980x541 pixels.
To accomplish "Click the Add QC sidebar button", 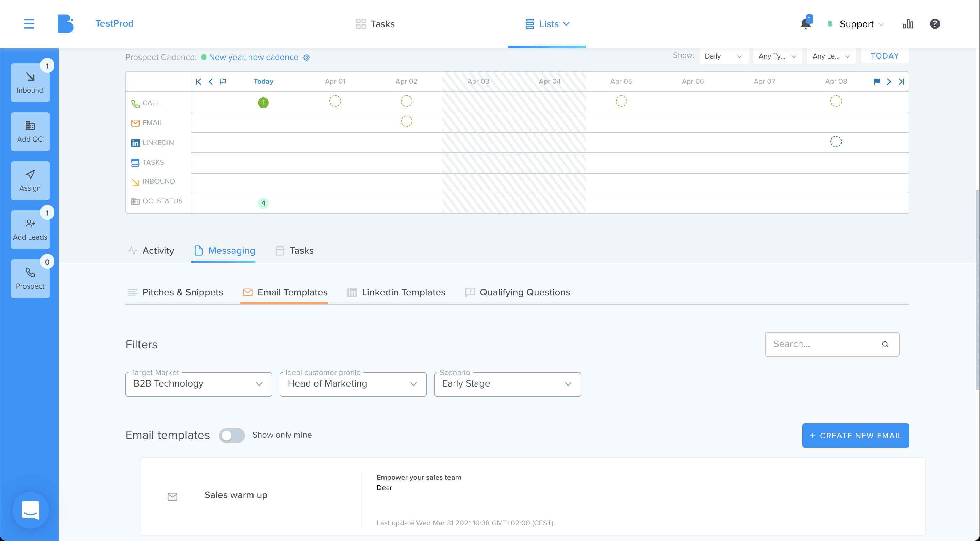I will [30, 132].
